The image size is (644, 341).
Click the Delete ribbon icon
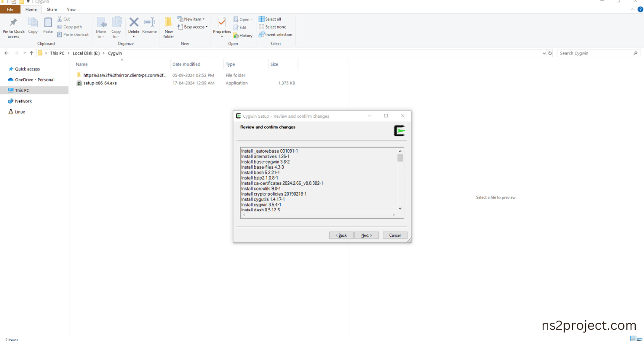[x=134, y=26]
